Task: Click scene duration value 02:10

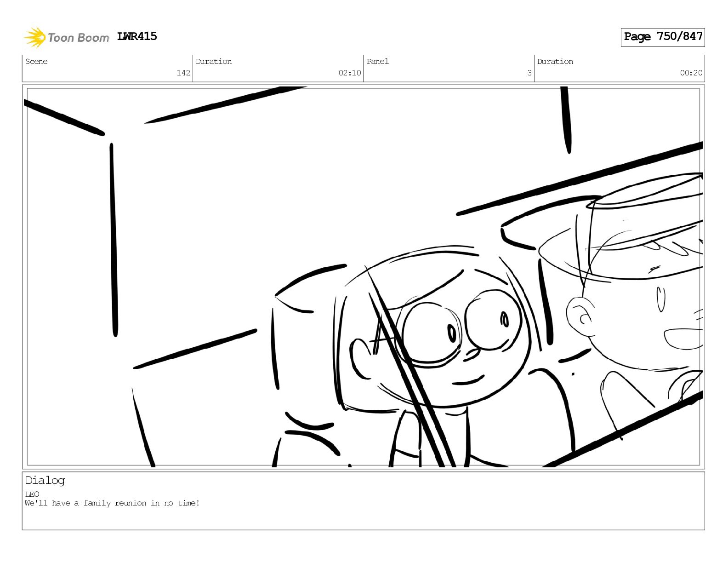Action: (x=350, y=73)
